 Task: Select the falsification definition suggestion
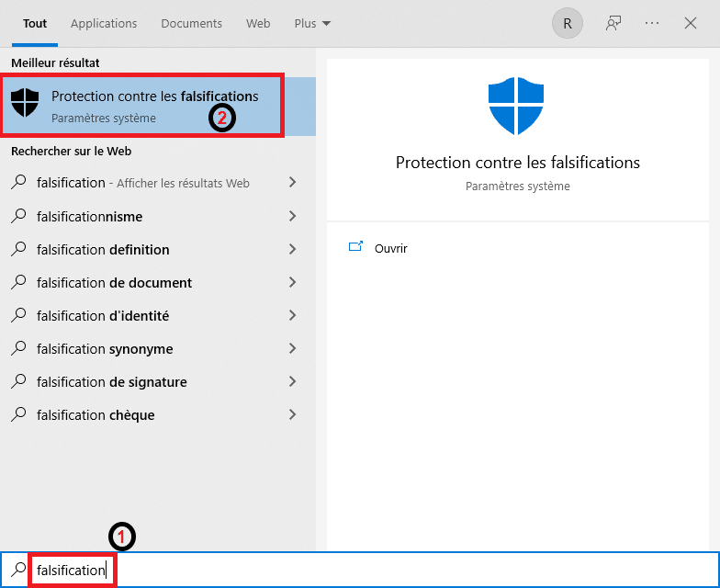[158, 249]
